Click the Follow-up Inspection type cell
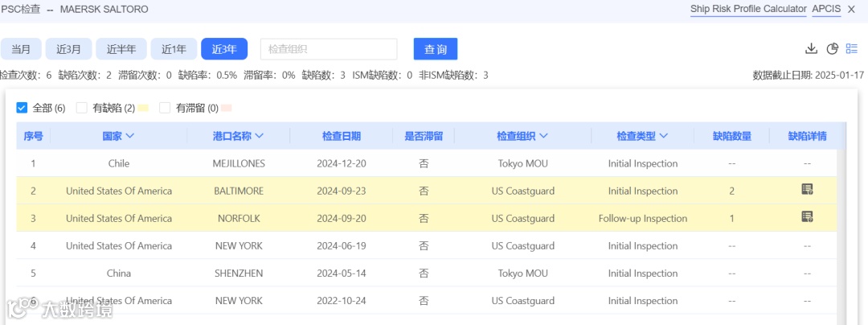 point(643,218)
